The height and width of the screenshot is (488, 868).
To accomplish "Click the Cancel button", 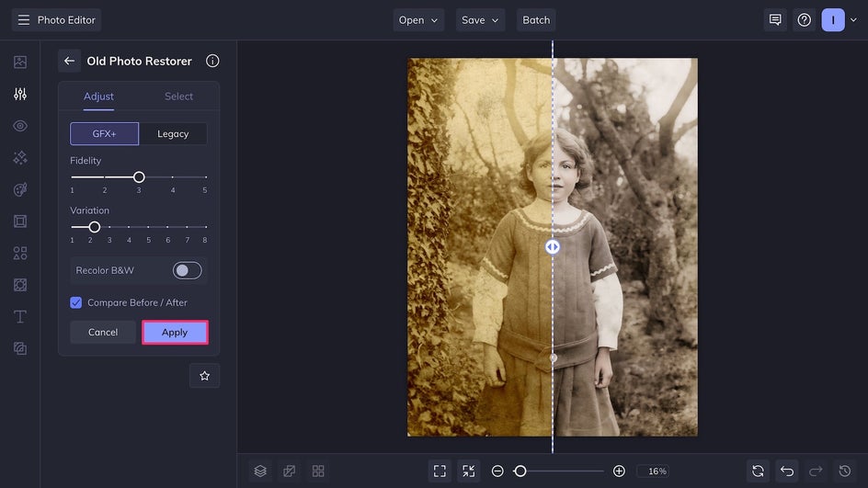I will (103, 332).
